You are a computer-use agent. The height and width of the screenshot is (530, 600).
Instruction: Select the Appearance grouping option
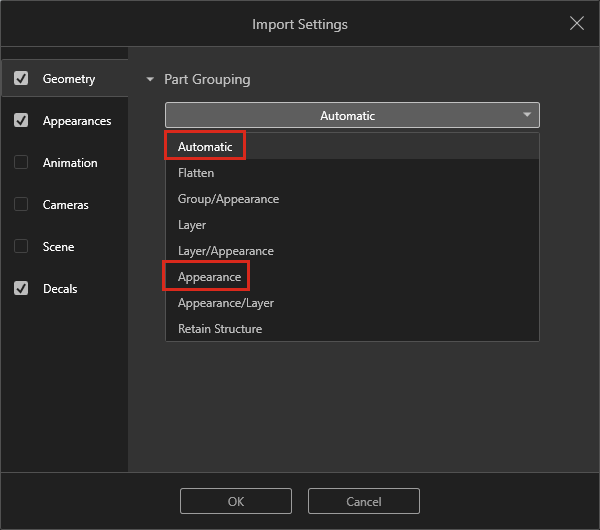(x=209, y=277)
